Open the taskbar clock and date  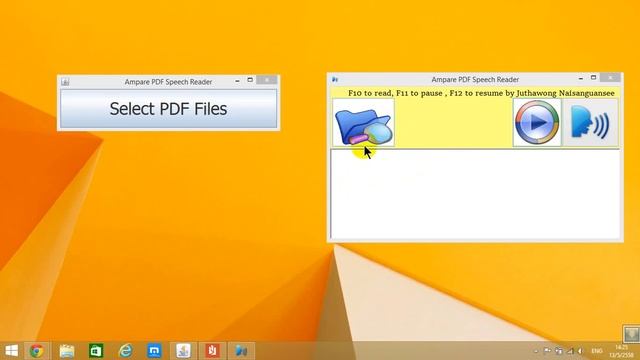(622, 351)
